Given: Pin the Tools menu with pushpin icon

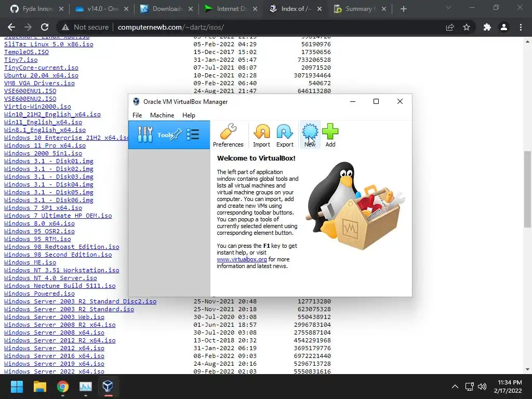Looking at the screenshot, I should pyautogui.click(x=176, y=135).
